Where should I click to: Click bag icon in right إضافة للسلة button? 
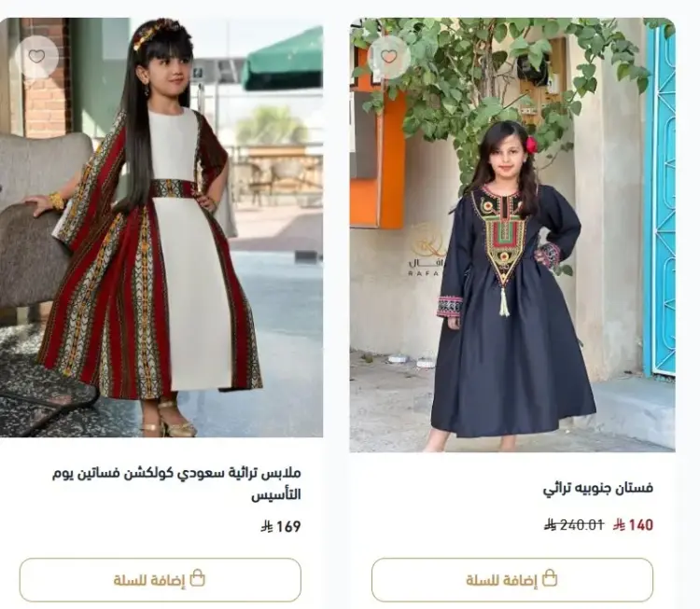pyautogui.click(x=550, y=578)
